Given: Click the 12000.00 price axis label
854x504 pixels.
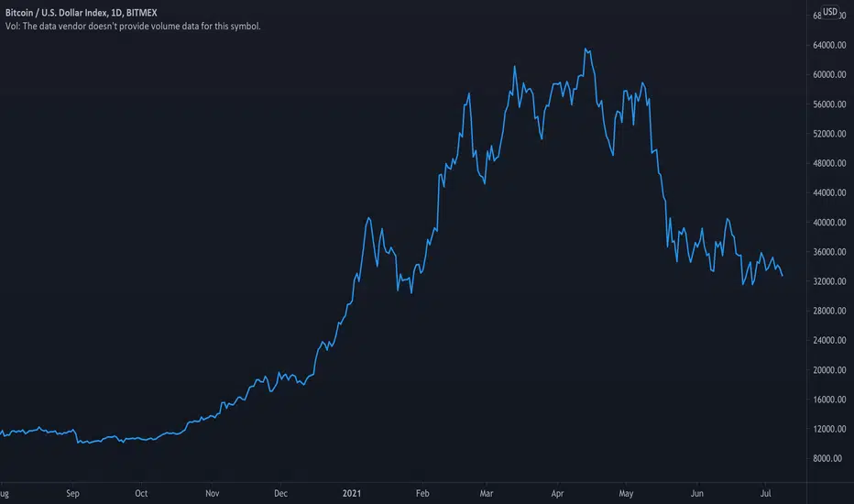Looking at the screenshot, I should (829, 429).
